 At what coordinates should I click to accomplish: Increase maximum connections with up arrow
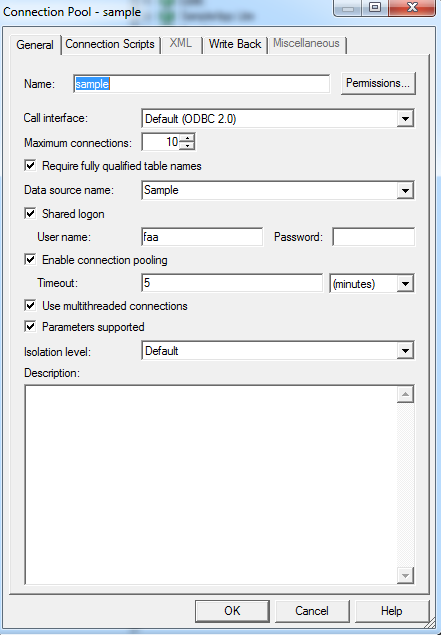(187, 138)
